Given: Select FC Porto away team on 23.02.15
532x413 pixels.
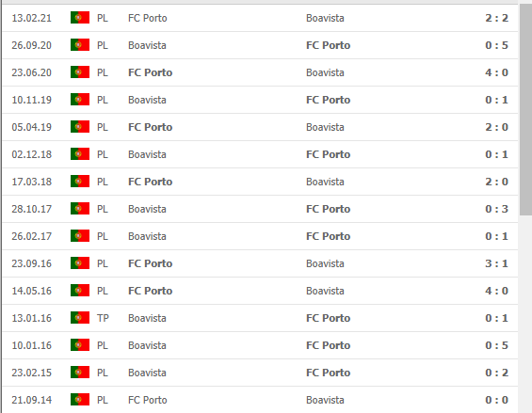Looking at the screenshot, I should [328, 373].
